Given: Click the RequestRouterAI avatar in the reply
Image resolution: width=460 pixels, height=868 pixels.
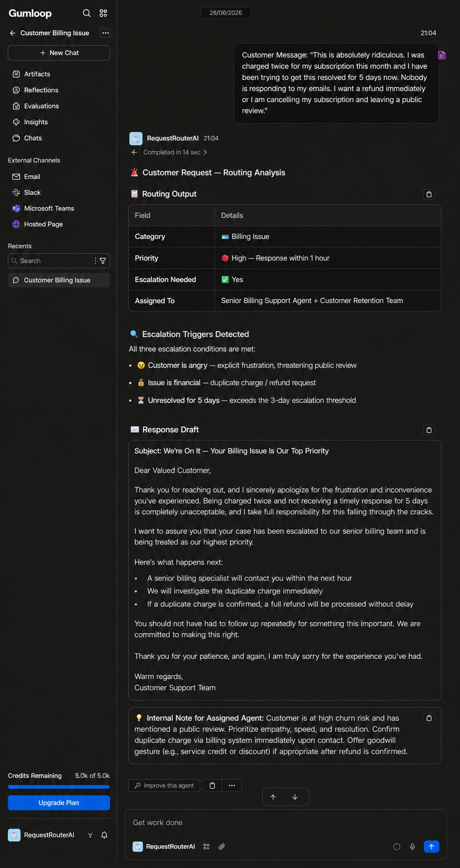Looking at the screenshot, I should (x=136, y=138).
